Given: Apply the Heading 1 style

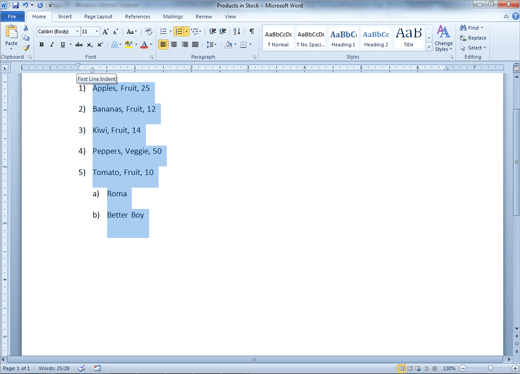Looking at the screenshot, I should (343, 39).
